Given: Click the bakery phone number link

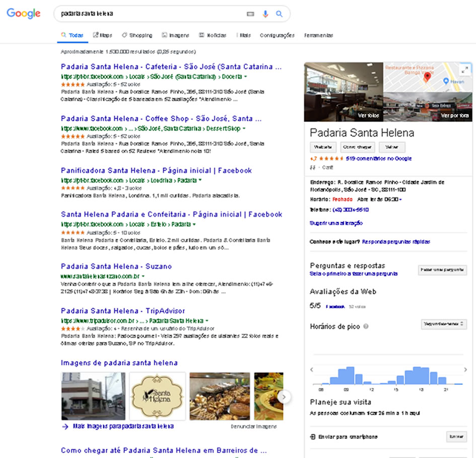Looking at the screenshot, I should point(351,210).
